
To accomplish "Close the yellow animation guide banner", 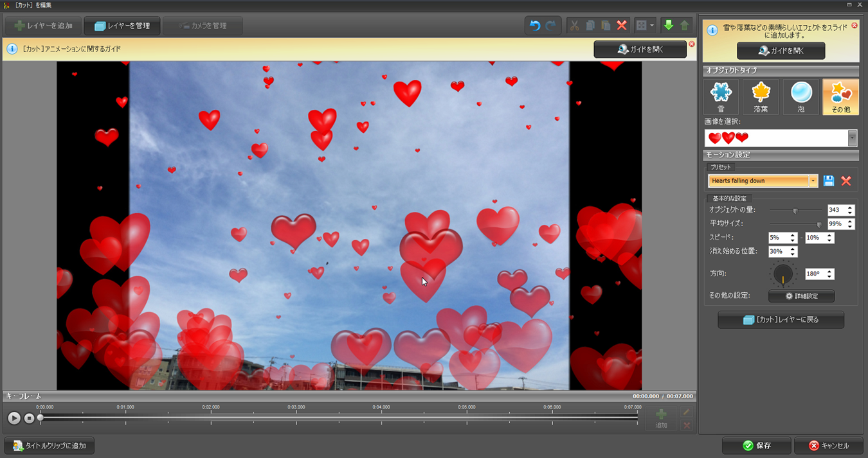I will (692, 44).
